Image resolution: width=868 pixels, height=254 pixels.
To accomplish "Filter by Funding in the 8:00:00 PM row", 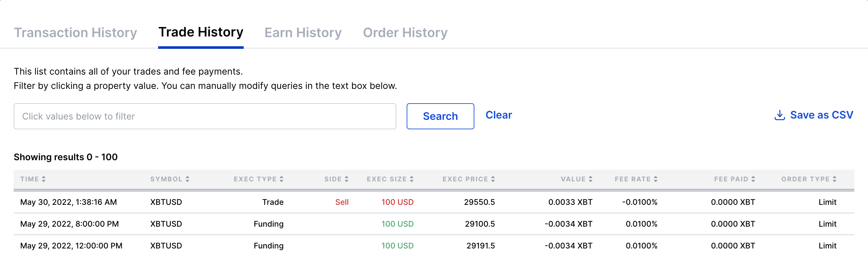I will pos(268,224).
